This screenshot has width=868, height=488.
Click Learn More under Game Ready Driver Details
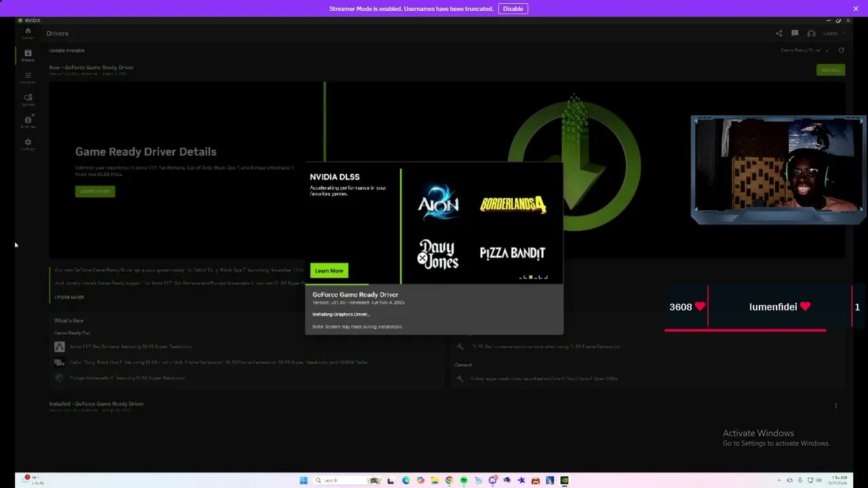(x=95, y=191)
